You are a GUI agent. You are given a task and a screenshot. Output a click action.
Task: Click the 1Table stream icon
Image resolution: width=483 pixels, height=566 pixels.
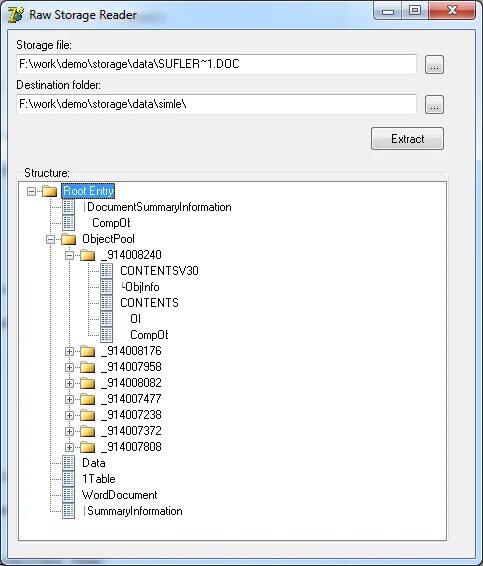click(x=69, y=479)
